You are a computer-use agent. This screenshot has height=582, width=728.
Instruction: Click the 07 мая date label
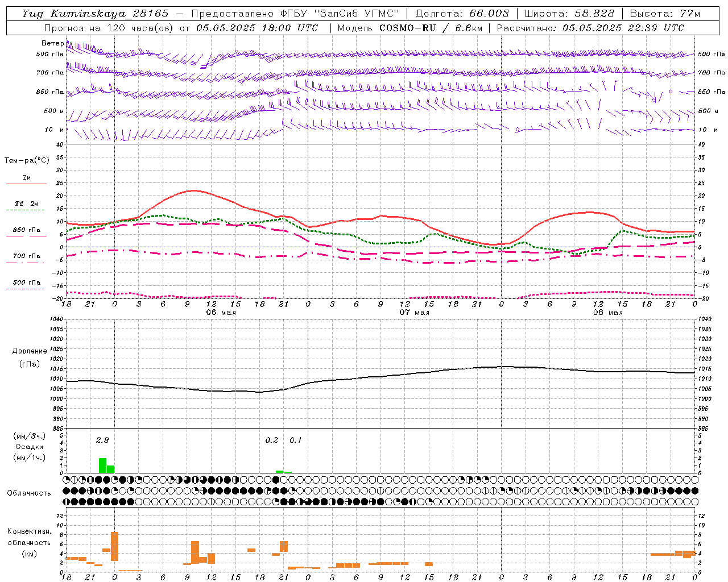414,313
